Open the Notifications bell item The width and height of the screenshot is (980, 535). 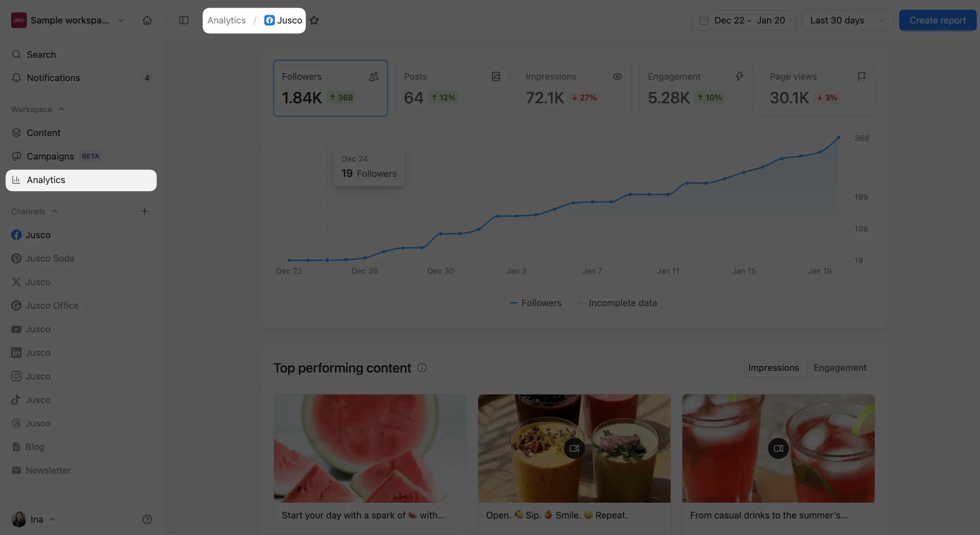point(53,78)
